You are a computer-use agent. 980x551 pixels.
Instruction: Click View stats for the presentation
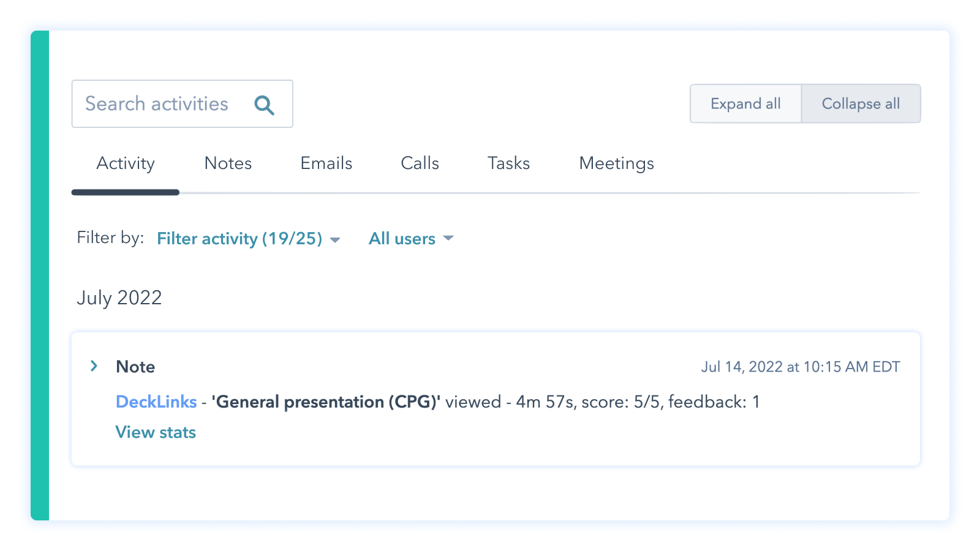tap(156, 432)
